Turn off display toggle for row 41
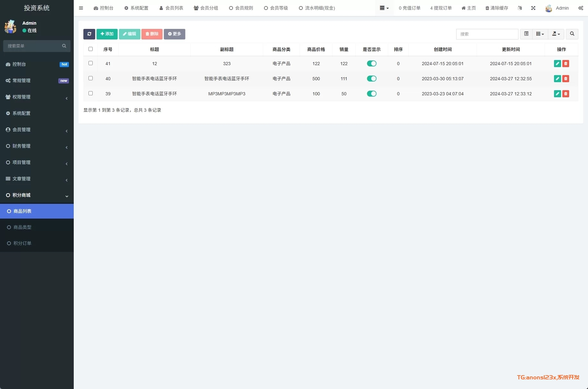 (372, 64)
